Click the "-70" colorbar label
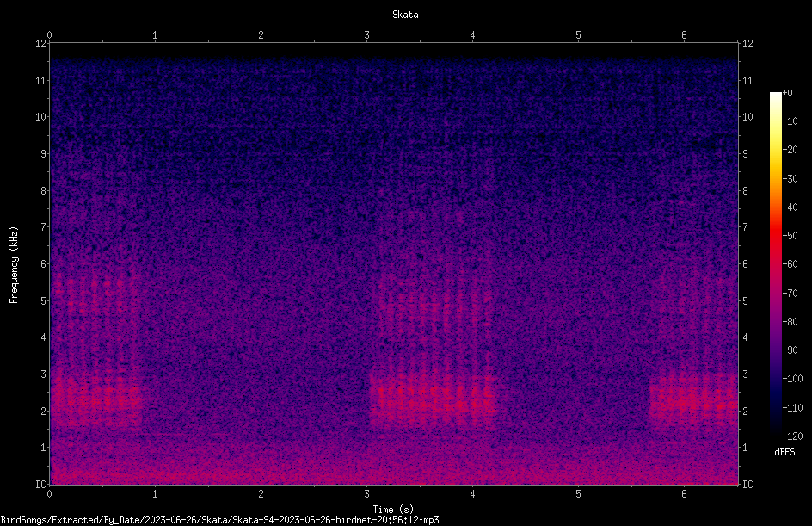 click(790, 294)
